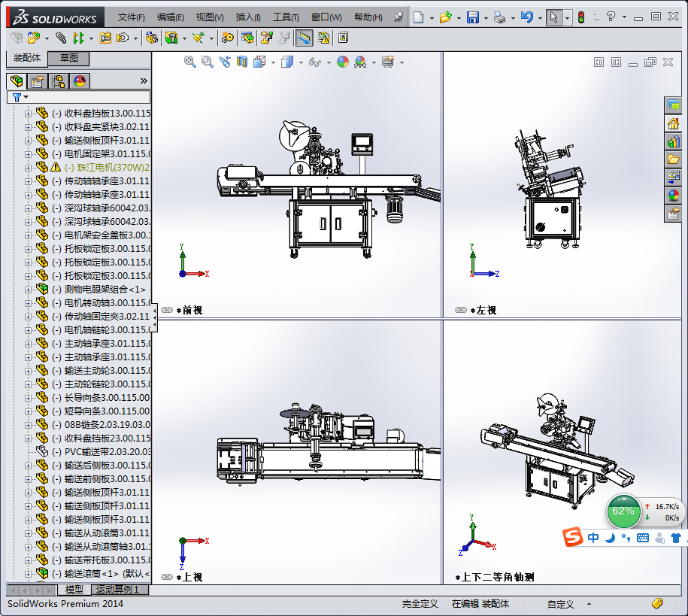Open Appearances task pane color ball tab
Viewport: 688px width, 616px height.
point(673,196)
